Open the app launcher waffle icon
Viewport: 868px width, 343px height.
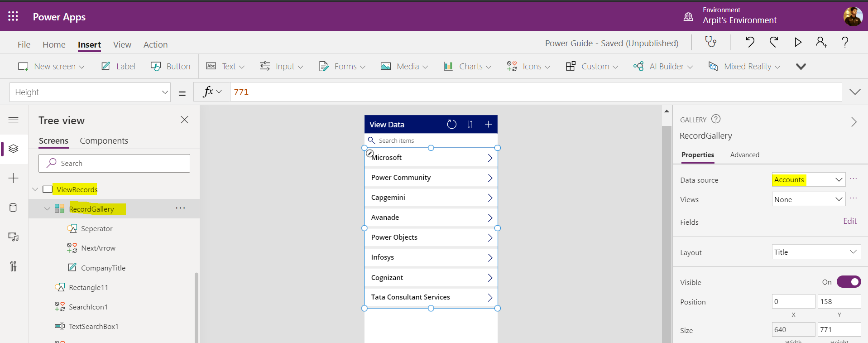(13, 16)
